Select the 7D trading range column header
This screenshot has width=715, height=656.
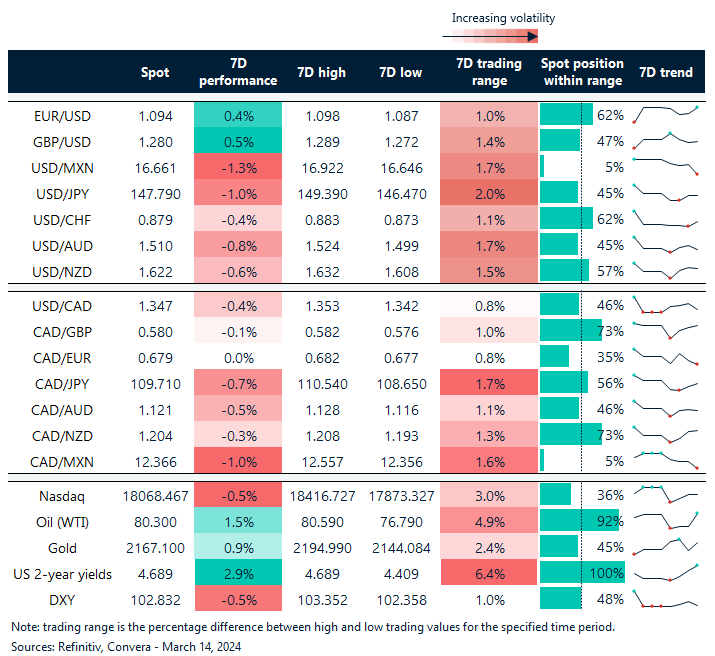point(489,72)
